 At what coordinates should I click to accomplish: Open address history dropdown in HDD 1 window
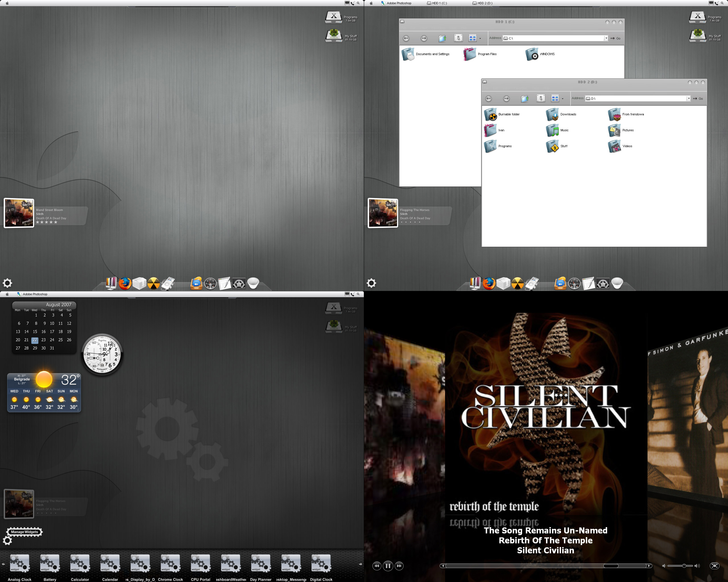(606, 38)
